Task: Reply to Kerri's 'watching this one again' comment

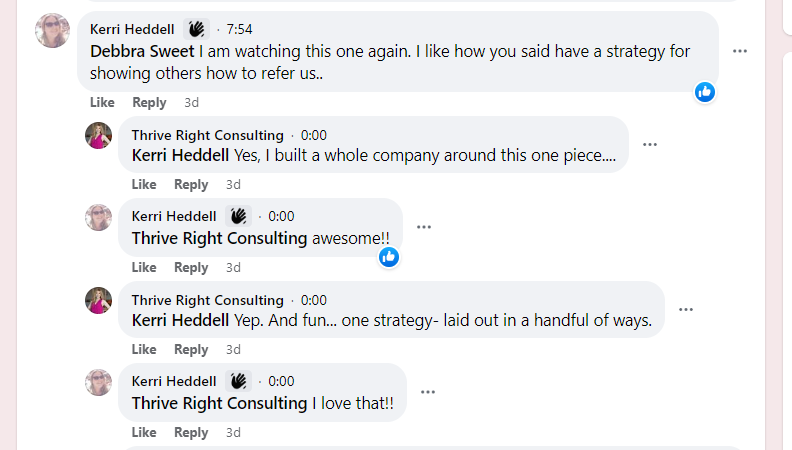Action: click(x=149, y=102)
